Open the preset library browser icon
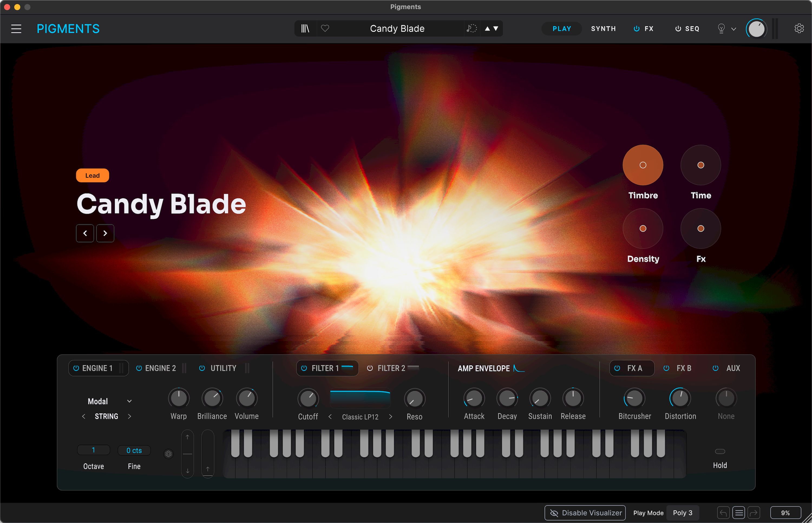The height and width of the screenshot is (523, 812). [x=305, y=28]
